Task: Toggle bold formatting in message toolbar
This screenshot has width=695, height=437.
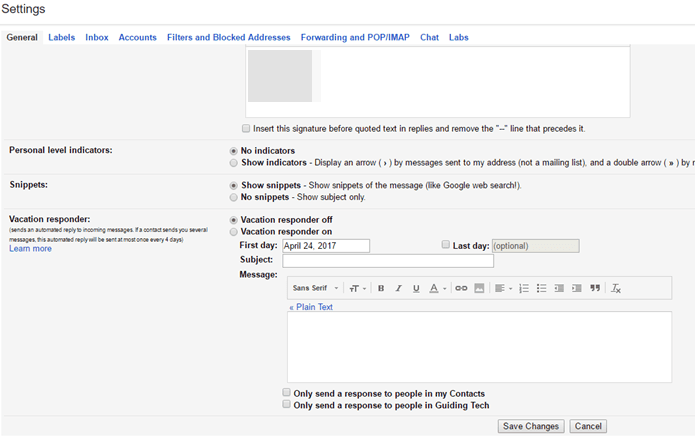Action: (381, 289)
